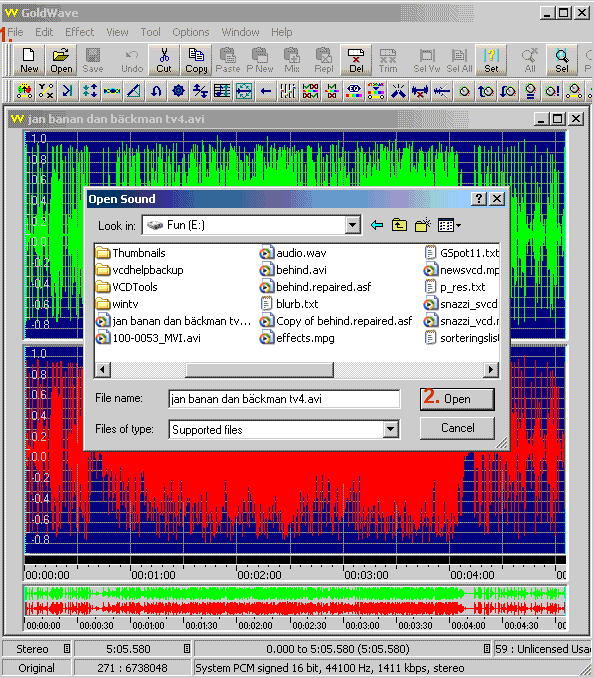Click the Sel All toolbar icon
Image resolution: width=594 pixels, height=678 pixels.
459,60
